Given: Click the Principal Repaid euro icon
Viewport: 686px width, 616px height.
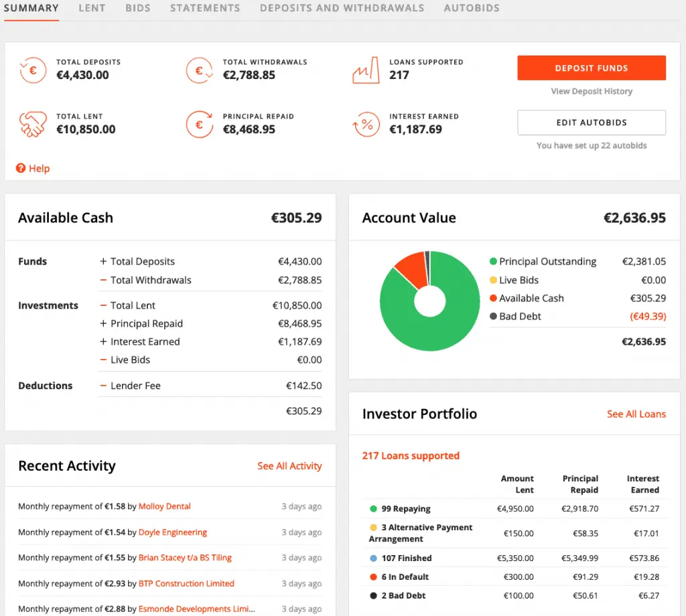Looking at the screenshot, I should pos(200,124).
